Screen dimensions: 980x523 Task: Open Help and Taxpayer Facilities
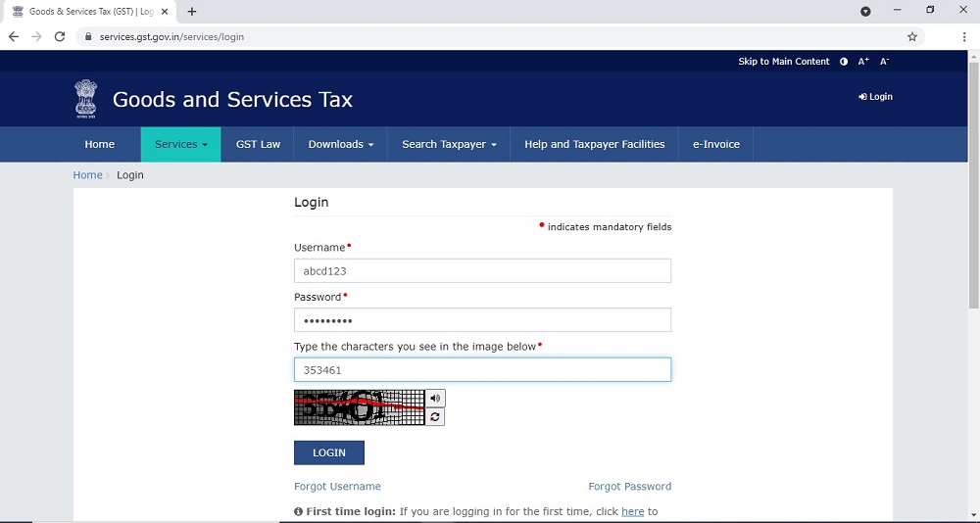(x=595, y=144)
